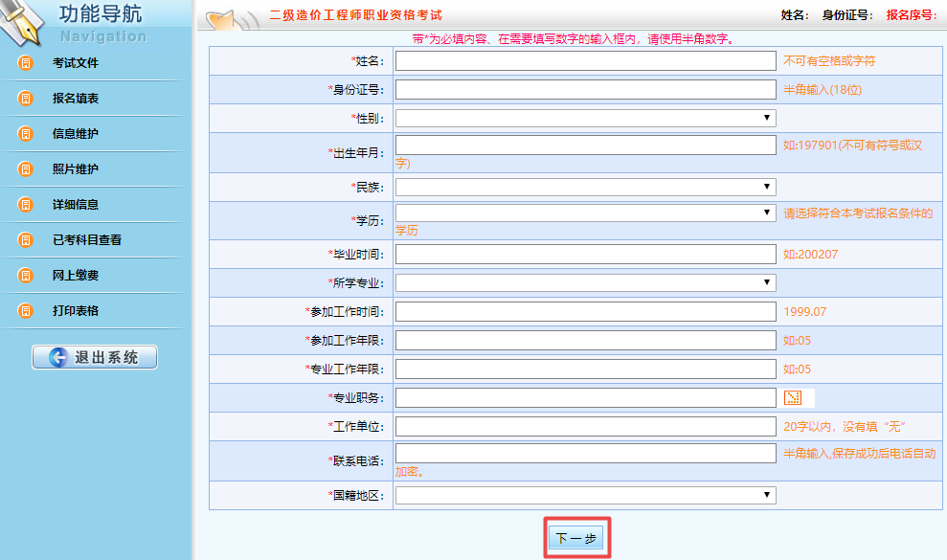The height and width of the screenshot is (560, 947).
Task: Focus the 身份证号 text box
Action: [585, 89]
